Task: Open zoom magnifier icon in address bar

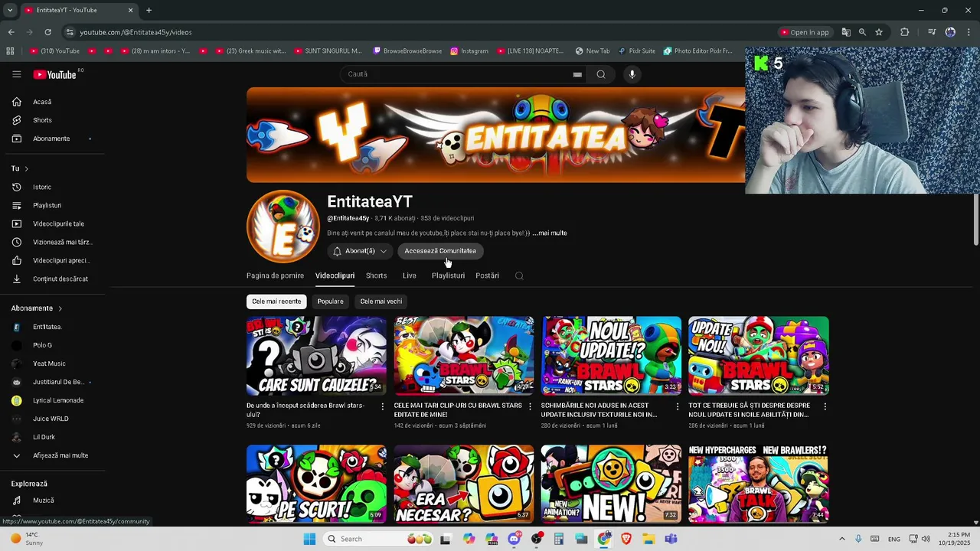Action: pyautogui.click(x=862, y=32)
